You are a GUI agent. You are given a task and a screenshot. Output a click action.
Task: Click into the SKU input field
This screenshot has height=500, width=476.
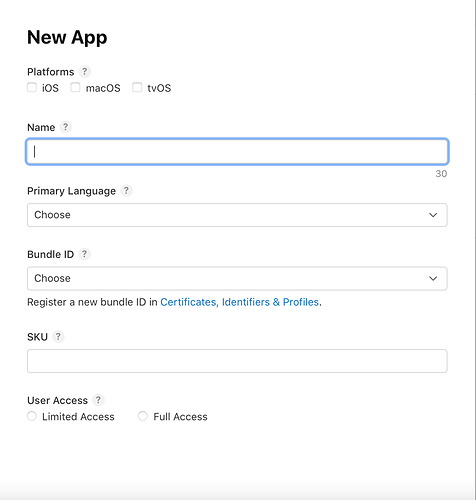237,361
